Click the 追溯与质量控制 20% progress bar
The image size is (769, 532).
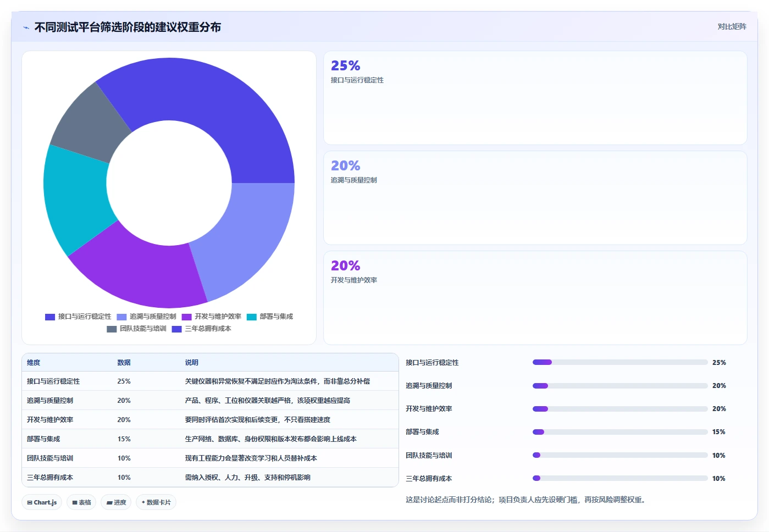point(620,386)
